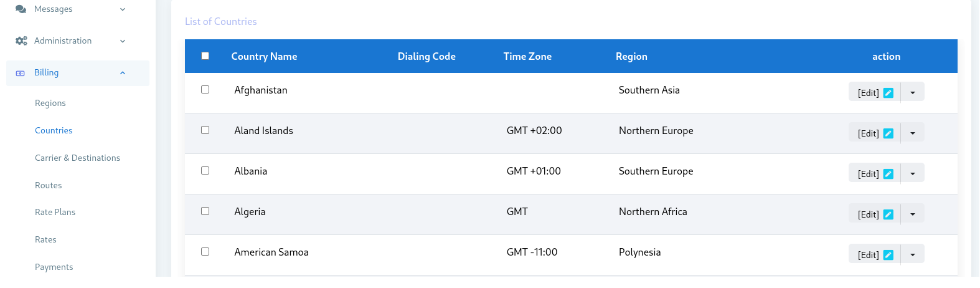This screenshot has height=288, width=980.
Task: Go to Carrier & Destinations menu item
Action: 78,158
